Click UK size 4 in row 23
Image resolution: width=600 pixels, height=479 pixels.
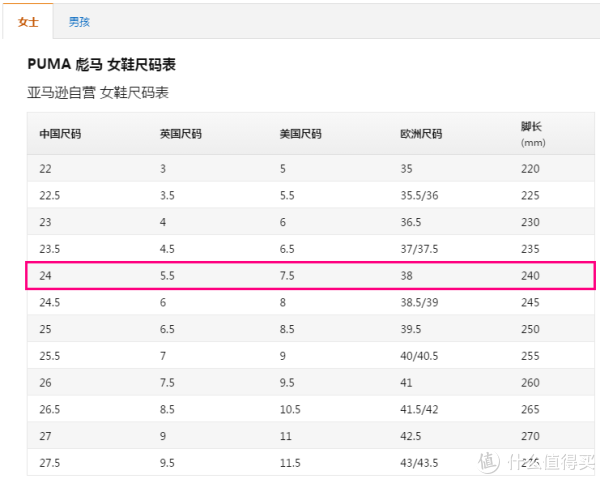pos(163,222)
